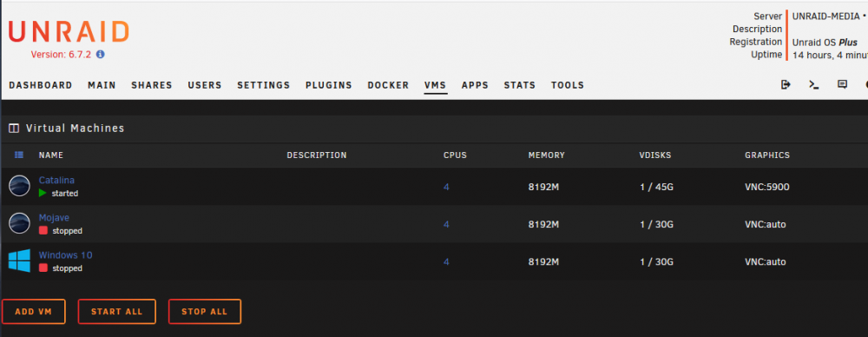Screen dimensions: 868x337
Task: Click VNC:auto graphics value for Mojave
Action: point(765,224)
